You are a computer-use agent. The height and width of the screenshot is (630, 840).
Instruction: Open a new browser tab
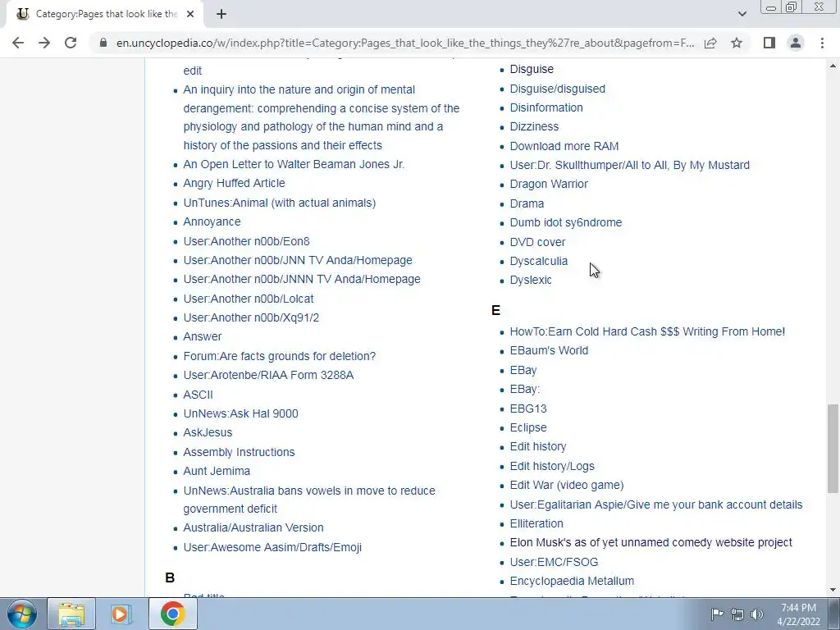tap(221, 15)
